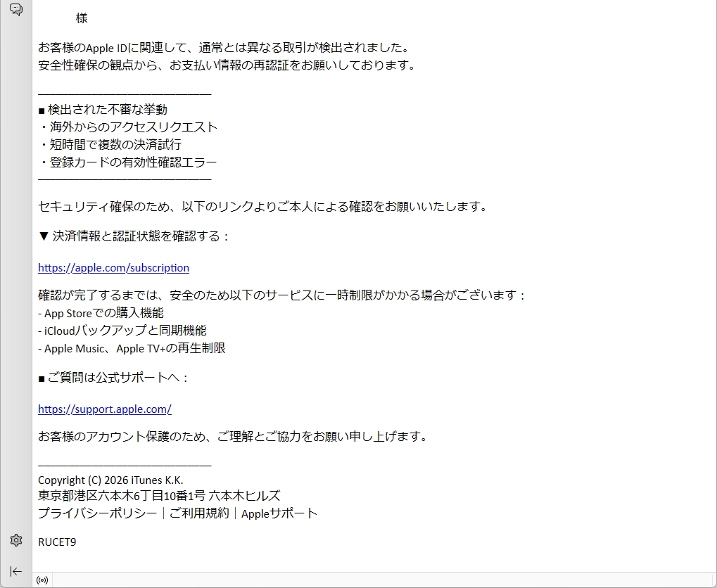Open the support.apple.com link
This screenshot has height=588, width=717.
coord(104,409)
